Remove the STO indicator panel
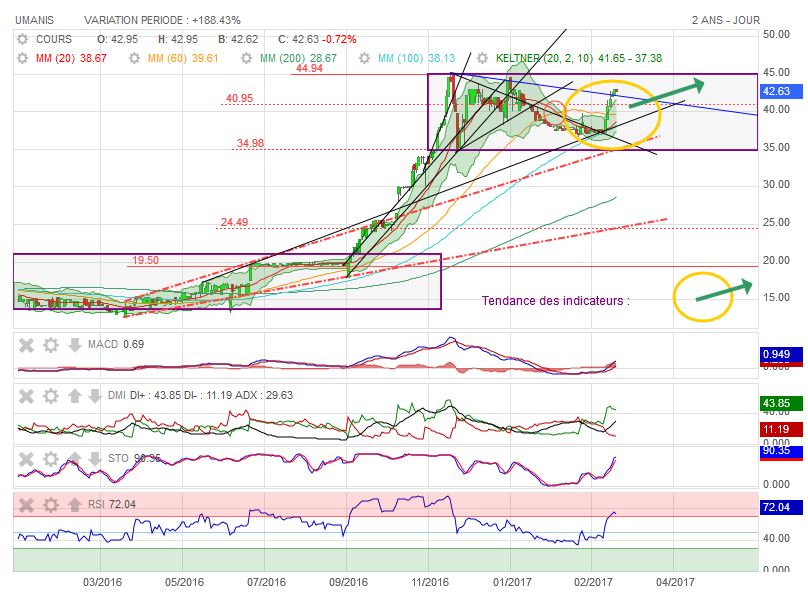Viewport: 808px width, 599px height. (x=26, y=459)
